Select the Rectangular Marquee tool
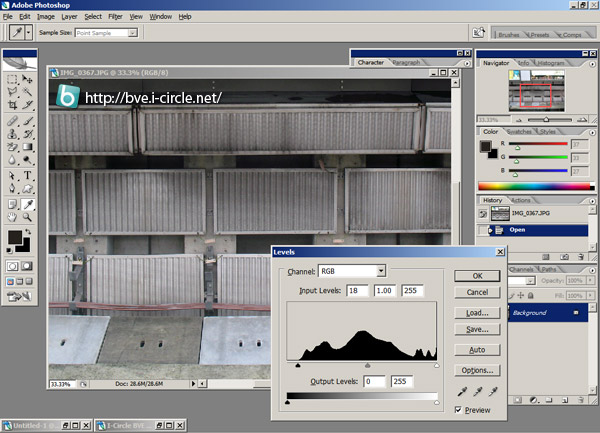 pyautogui.click(x=12, y=77)
